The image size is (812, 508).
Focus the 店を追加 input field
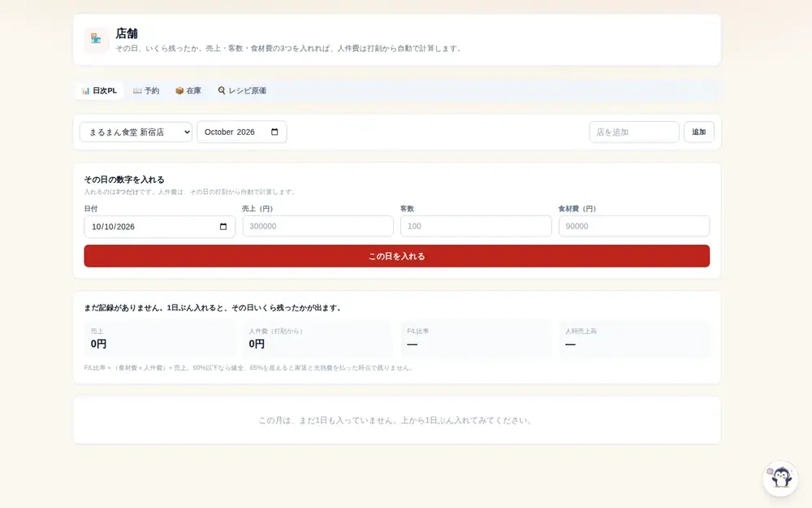point(634,132)
